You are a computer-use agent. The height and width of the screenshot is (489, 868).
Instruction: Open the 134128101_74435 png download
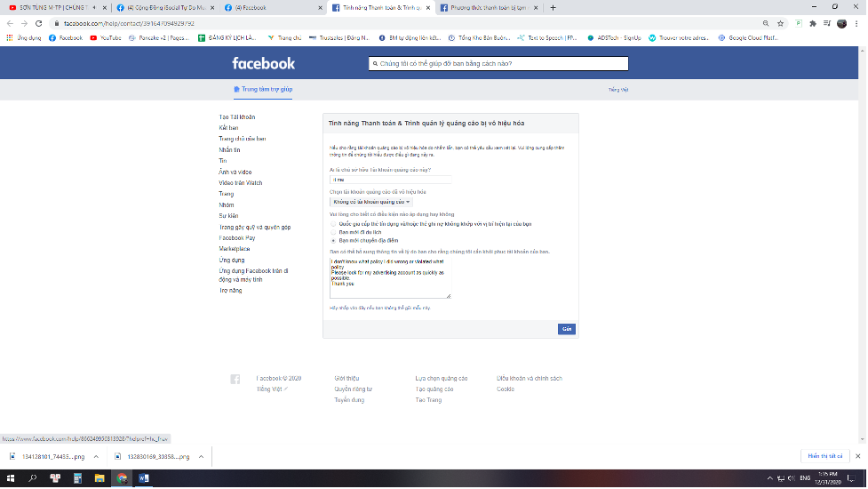(48, 457)
